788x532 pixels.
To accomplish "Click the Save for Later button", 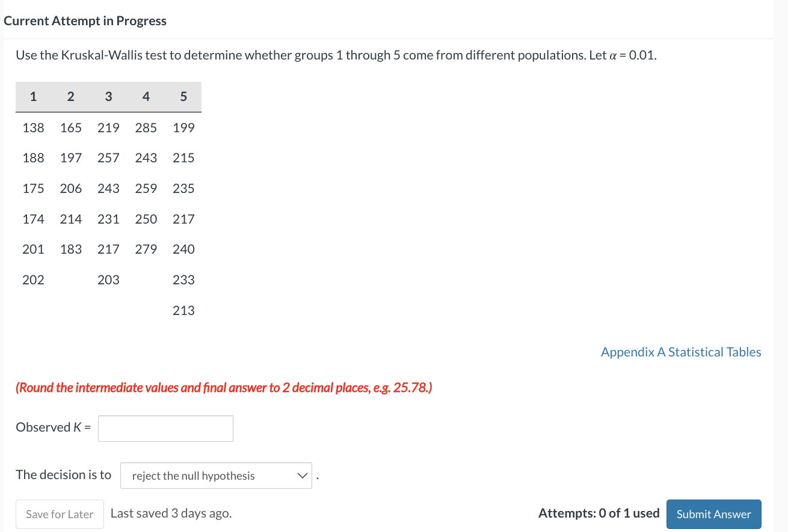I will 59,514.
